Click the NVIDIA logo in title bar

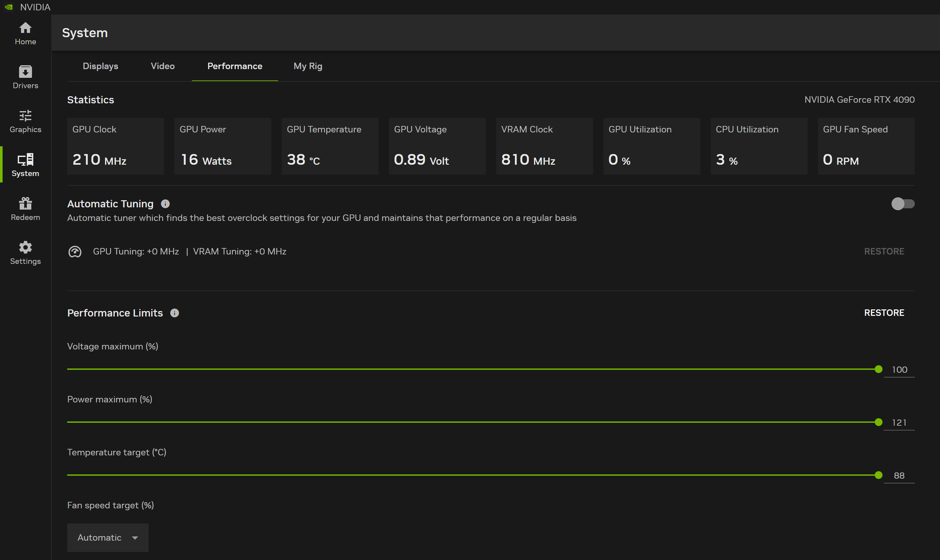click(9, 7)
